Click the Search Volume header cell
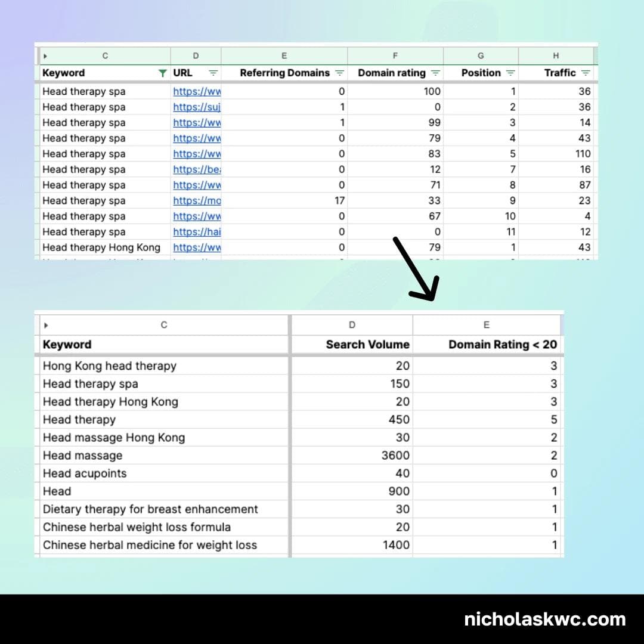 coord(367,345)
